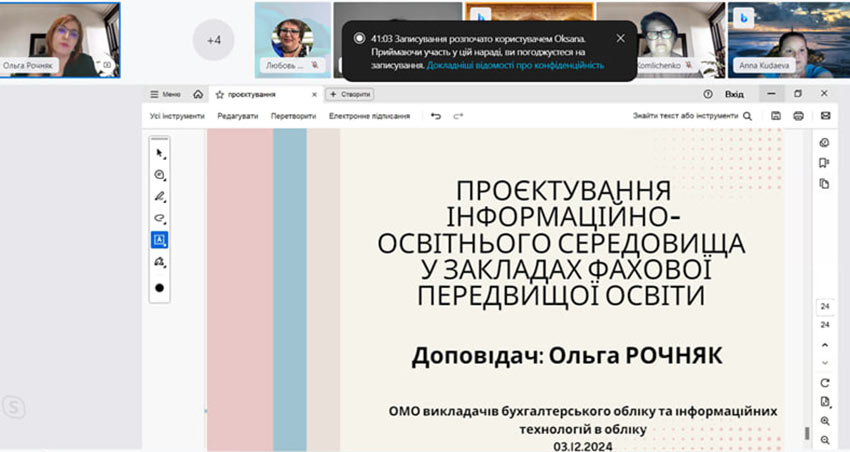Select the arrow selection tool

pos(159,154)
